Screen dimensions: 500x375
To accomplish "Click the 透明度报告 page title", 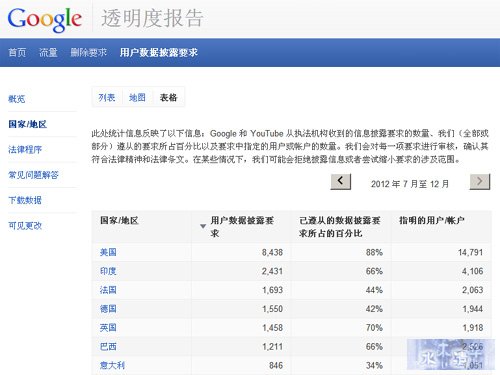I will click(x=152, y=18).
